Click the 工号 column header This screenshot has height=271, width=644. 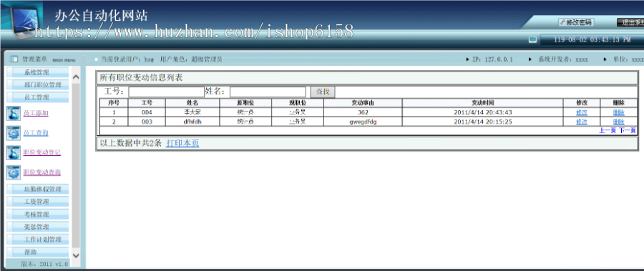(x=147, y=103)
